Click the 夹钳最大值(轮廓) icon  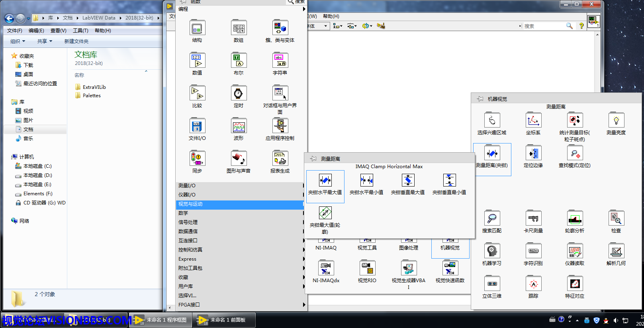[x=325, y=213]
